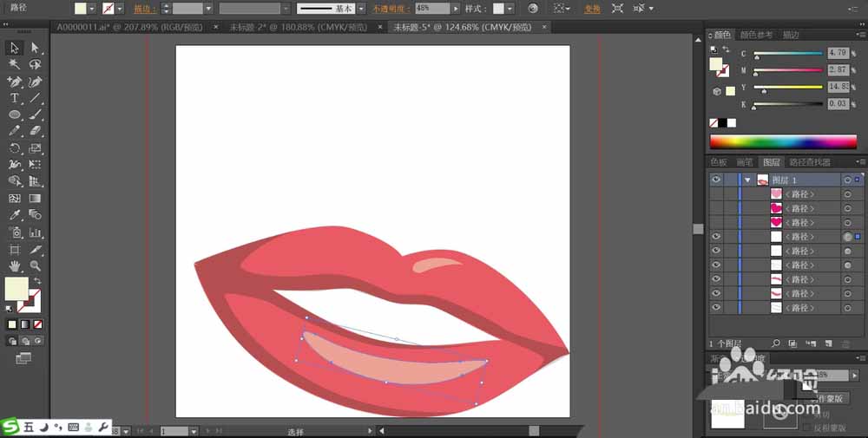Click the 描边 stroke link
This screenshot has width=868, height=438.
pos(144,8)
